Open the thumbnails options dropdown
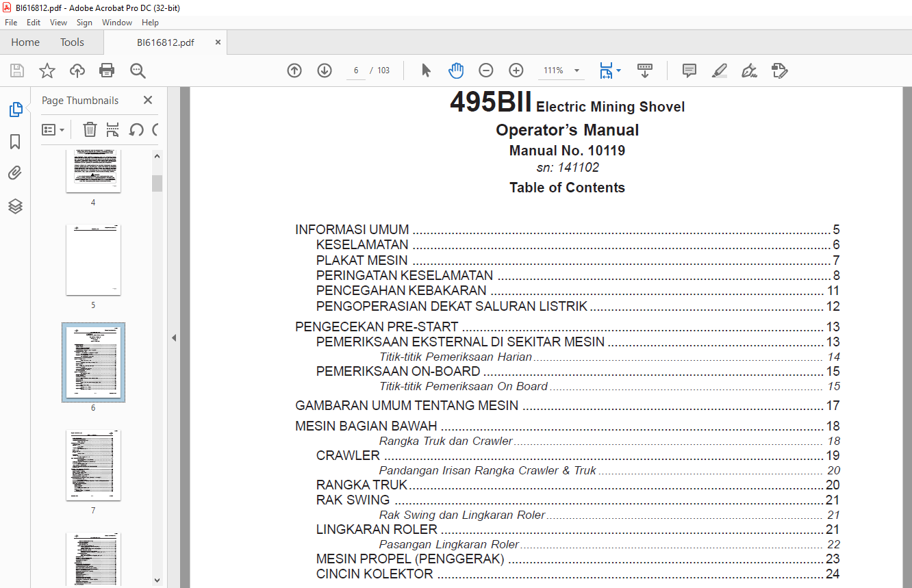 (53, 129)
